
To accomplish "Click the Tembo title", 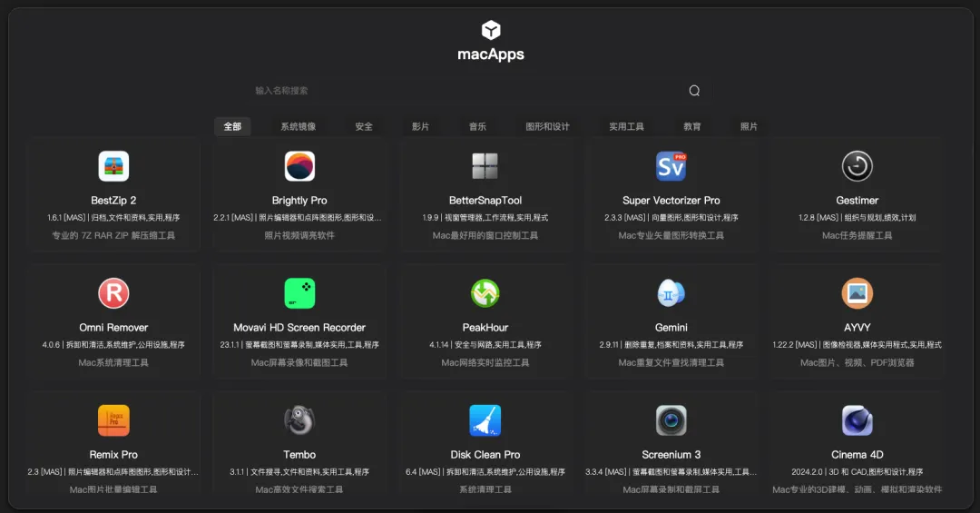I will coord(299,454).
